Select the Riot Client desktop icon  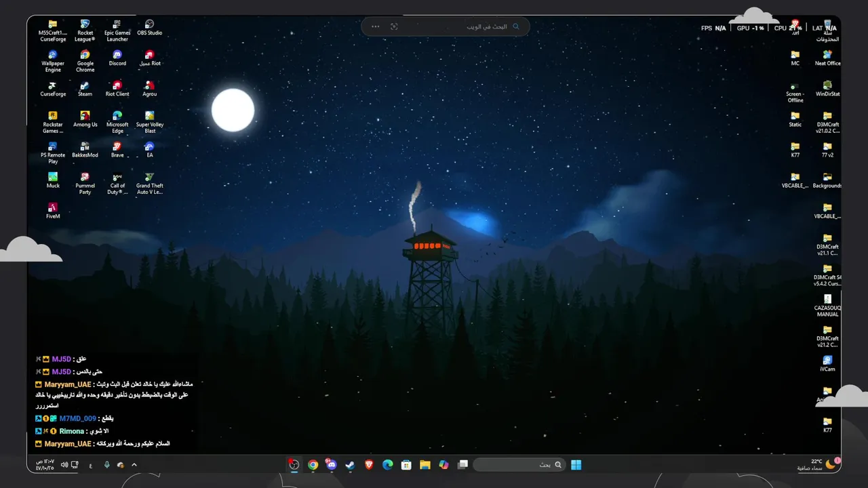point(117,89)
